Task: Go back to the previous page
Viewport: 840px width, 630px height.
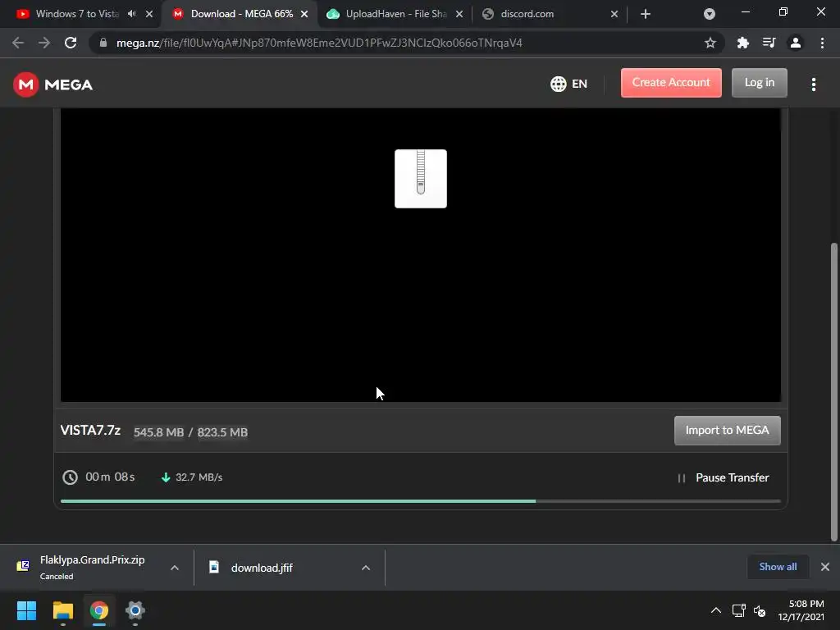Action: (18, 43)
